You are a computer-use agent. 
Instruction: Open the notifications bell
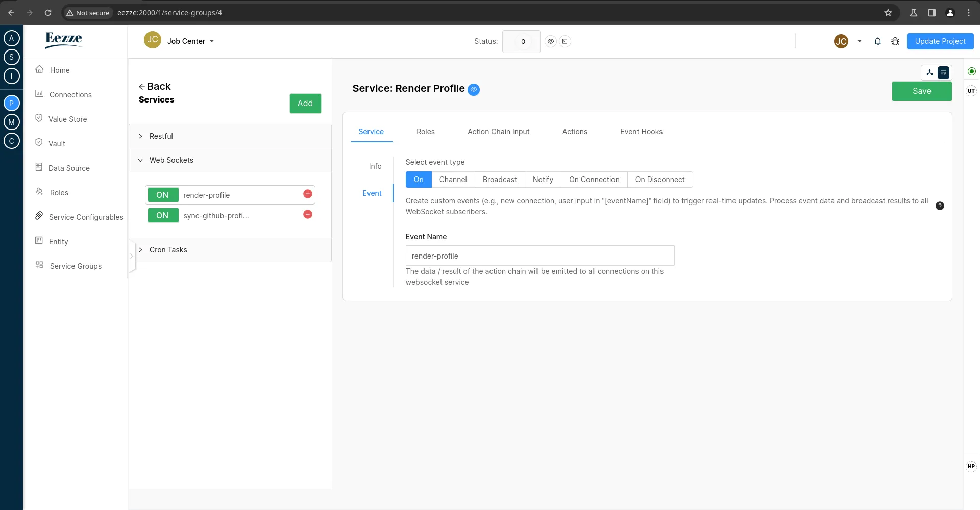878,41
